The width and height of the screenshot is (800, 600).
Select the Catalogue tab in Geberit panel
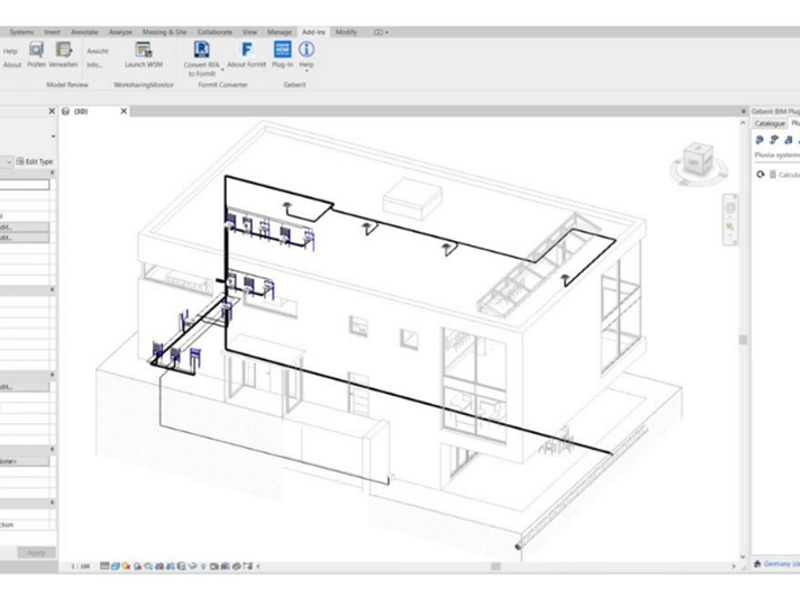pos(769,123)
